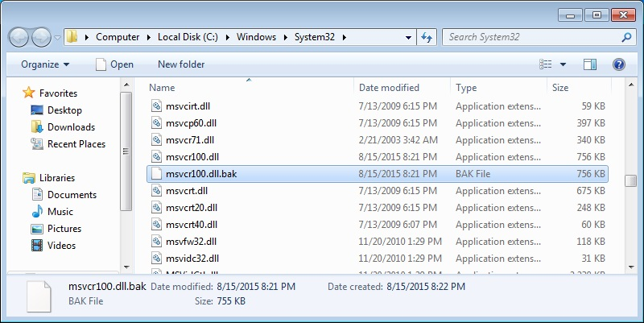Click the New folder button
Image resolution: width=644 pixels, height=323 pixels.
[181, 64]
